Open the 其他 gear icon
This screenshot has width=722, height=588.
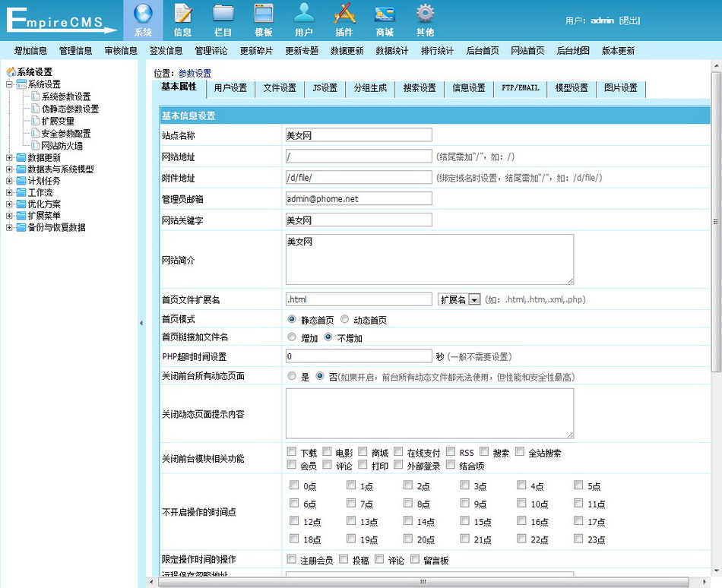[425, 14]
